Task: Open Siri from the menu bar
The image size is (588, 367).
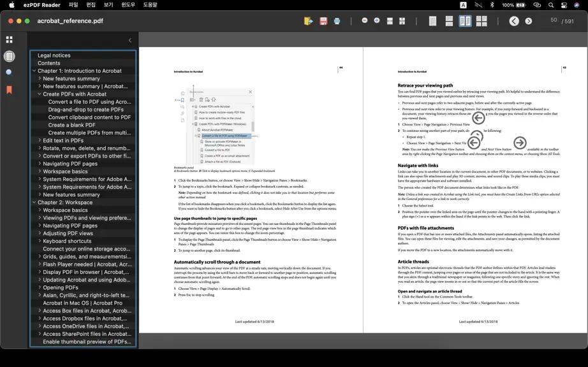Action: click(x=577, y=5)
